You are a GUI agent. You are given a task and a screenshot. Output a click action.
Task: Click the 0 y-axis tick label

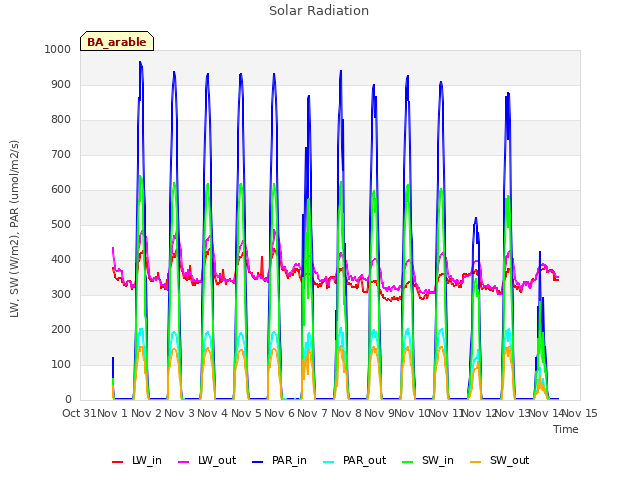[x=68, y=400]
